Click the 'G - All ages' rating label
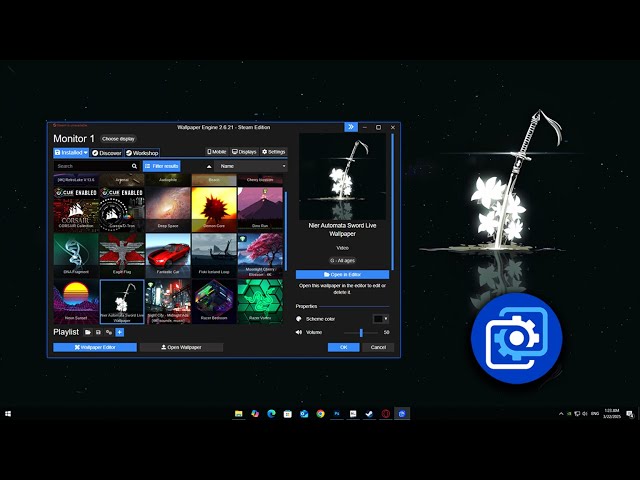 (342, 260)
